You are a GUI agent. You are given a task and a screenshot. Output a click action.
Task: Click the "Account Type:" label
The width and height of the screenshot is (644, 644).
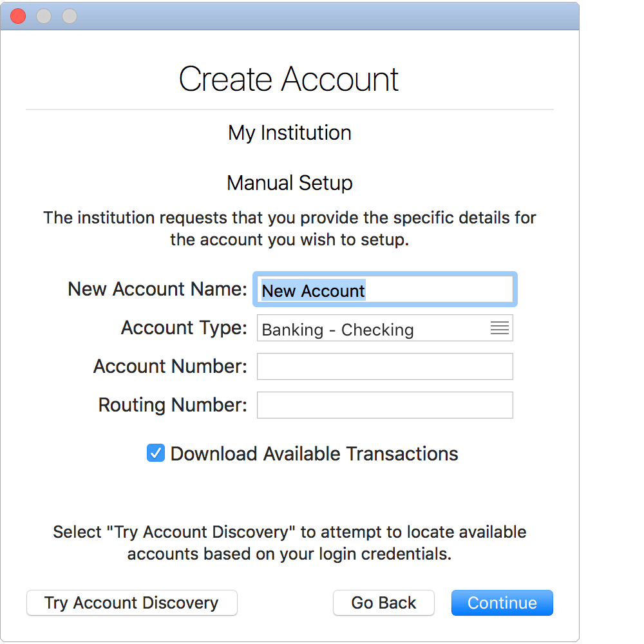184,328
